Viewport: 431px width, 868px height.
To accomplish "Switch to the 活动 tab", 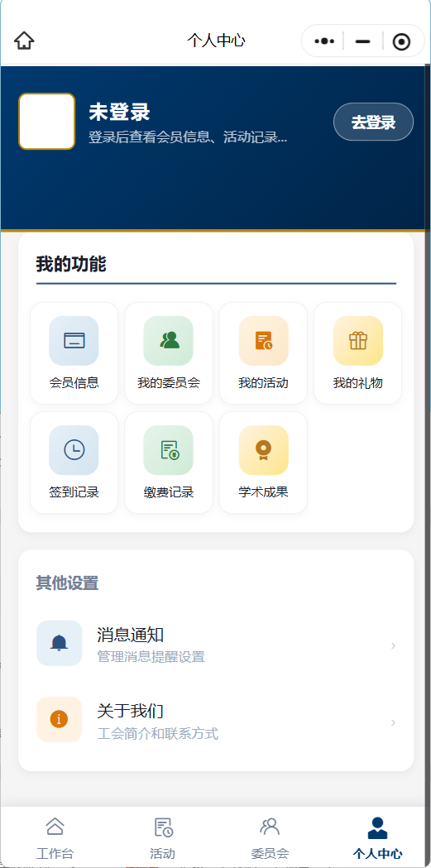I will click(x=163, y=837).
